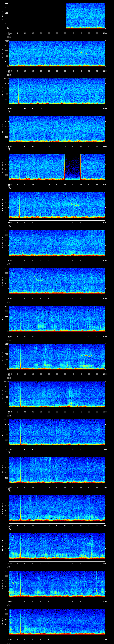Viewport: 114px width, 644px height.
Task: Click the whistle contour in the 21:16 spectrogram
Action: [x=38, y=278]
